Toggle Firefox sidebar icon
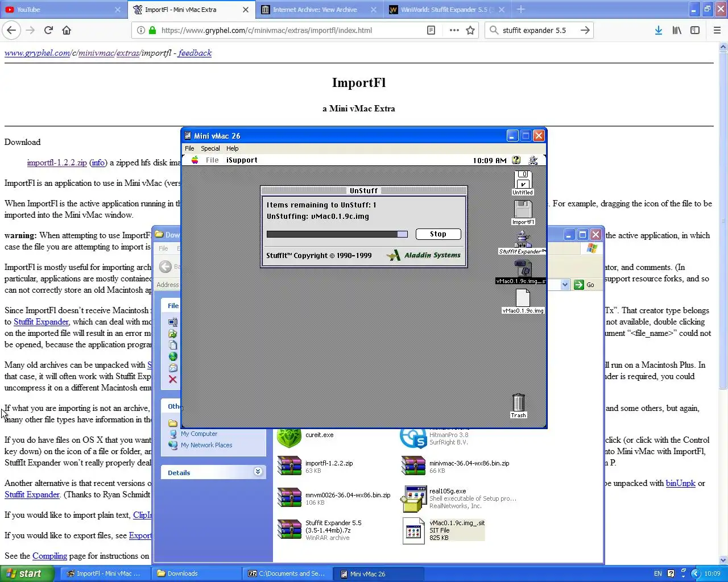Screen dimensions: 728x582 [x=695, y=30]
